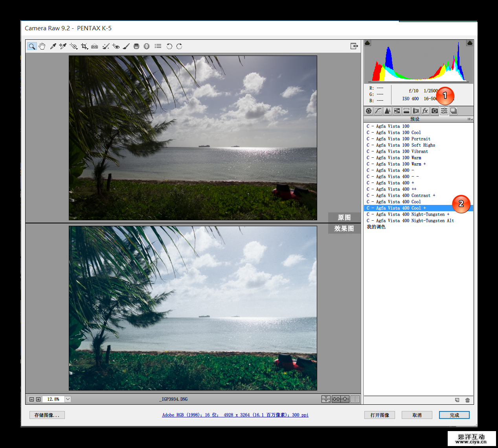
Task: Open the zoom level dropdown
Action: (x=68, y=399)
